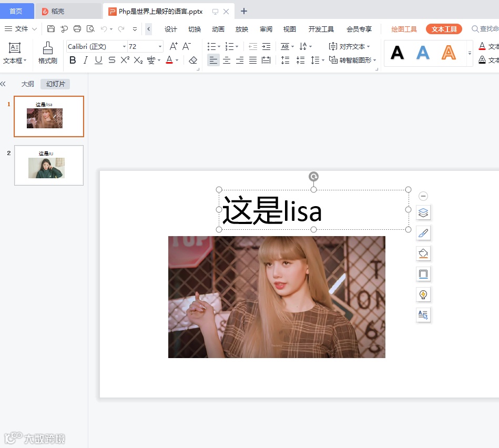This screenshot has width=499, height=448.
Task: Click the lightbulb smart suggestion icon
Action: 423,294
